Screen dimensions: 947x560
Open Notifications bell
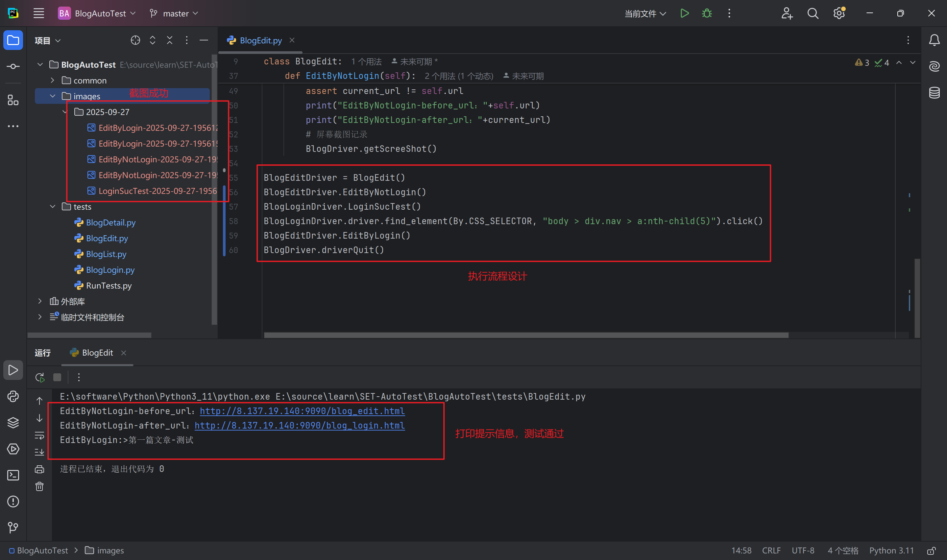(x=934, y=40)
